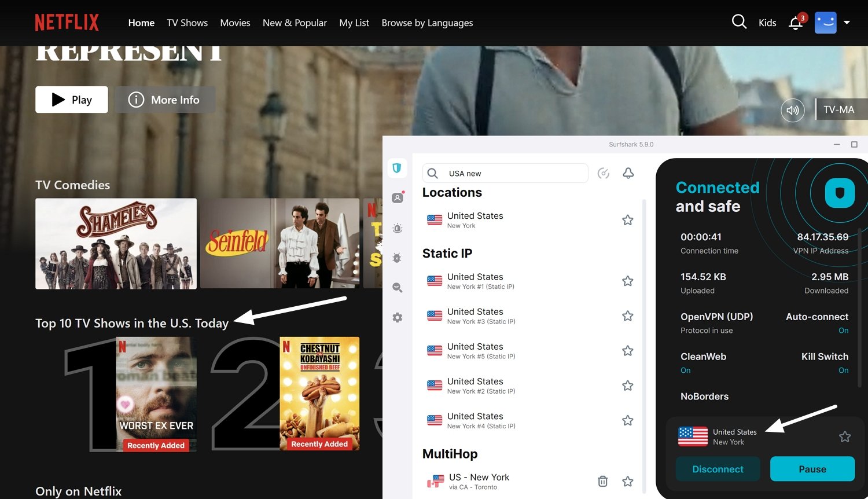
Task: Click the USA new search field
Action: pos(505,173)
